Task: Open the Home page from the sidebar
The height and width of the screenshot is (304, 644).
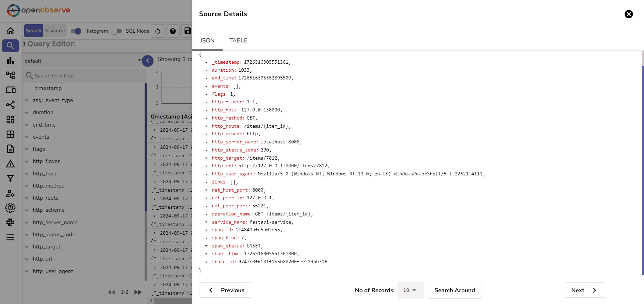Action: pyautogui.click(x=10, y=30)
